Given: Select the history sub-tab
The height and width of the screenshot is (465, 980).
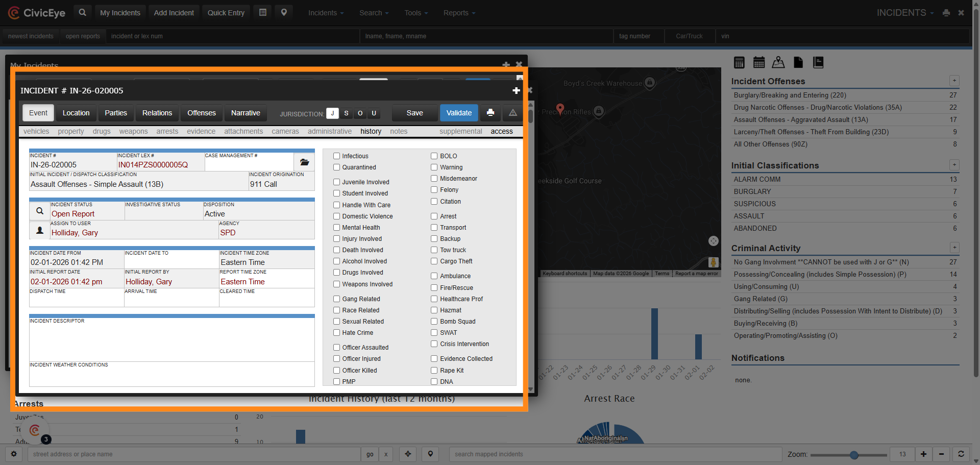Looking at the screenshot, I should click(371, 131).
